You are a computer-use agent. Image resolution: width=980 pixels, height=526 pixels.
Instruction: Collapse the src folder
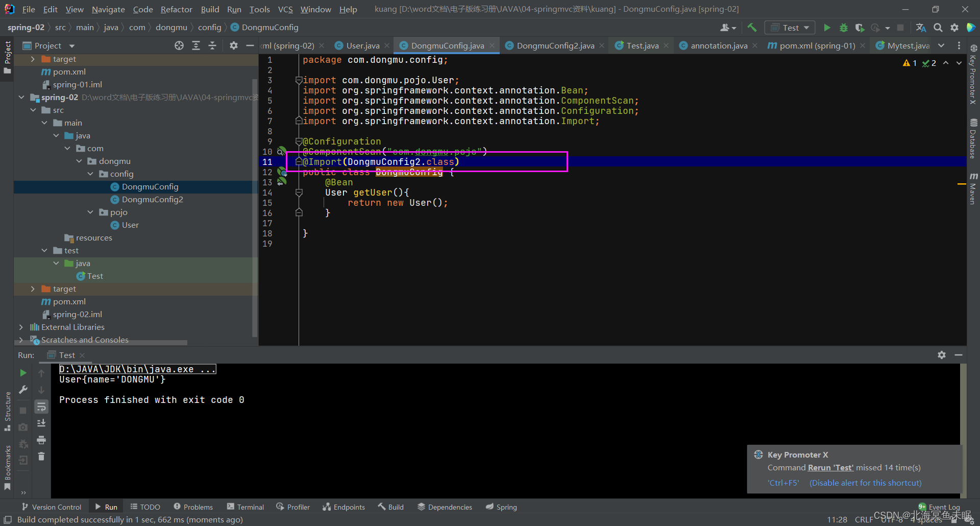click(x=33, y=110)
